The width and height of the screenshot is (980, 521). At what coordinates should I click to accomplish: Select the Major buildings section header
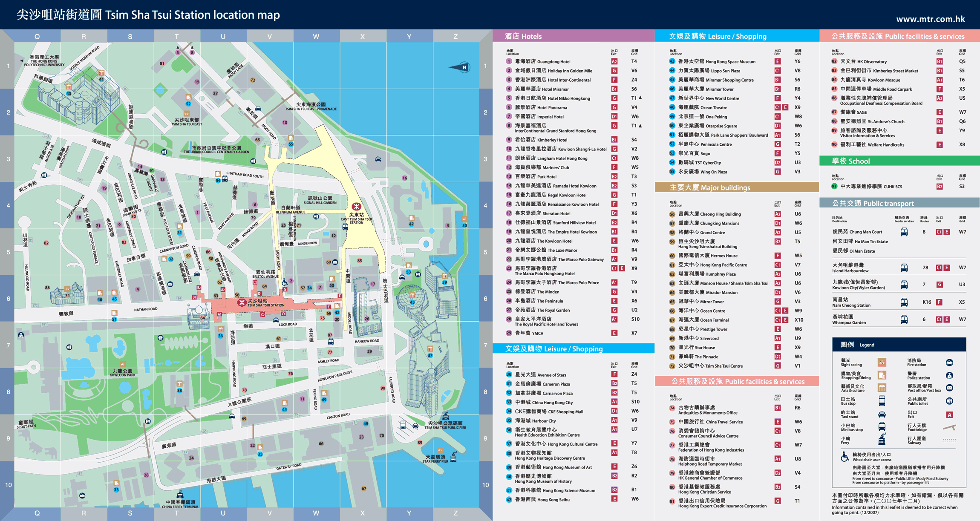point(737,187)
